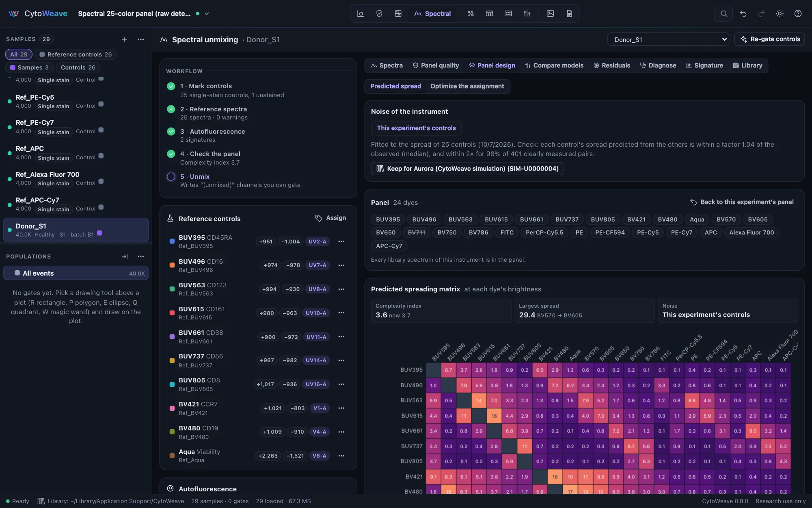812x508 pixels.
Task: Click the Donor_S1 purple color swatch
Action: pyautogui.click(x=99, y=233)
